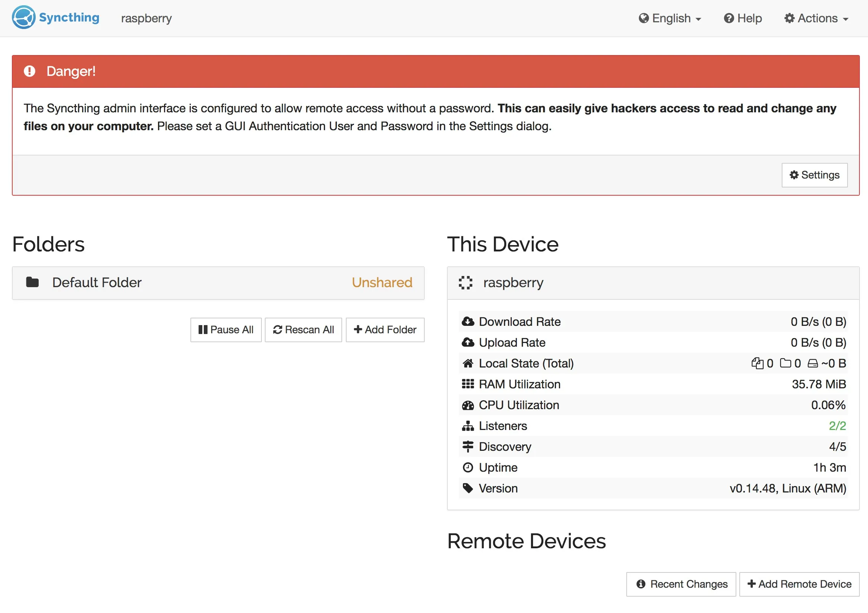Click the raspberry device name in navbar
The image size is (868, 613).
click(146, 18)
